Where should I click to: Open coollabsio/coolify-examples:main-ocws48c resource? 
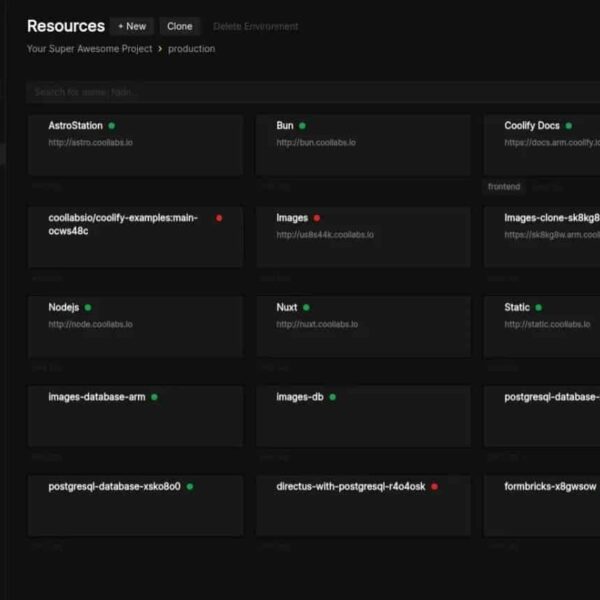(123, 224)
